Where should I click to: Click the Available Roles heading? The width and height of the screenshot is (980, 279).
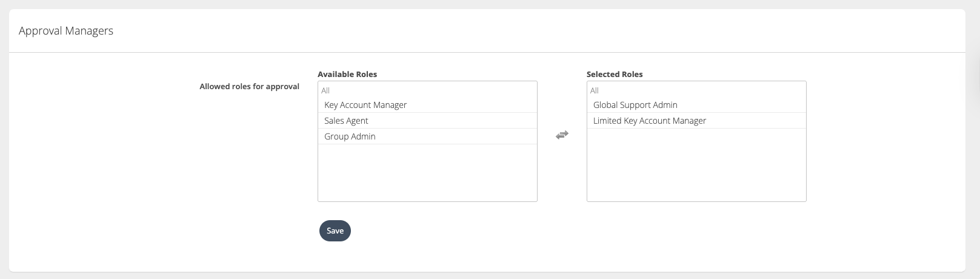click(x=347, y=74)
